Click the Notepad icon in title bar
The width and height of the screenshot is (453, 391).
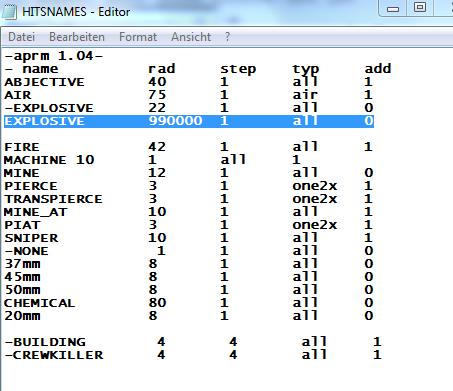coord(9,12)
